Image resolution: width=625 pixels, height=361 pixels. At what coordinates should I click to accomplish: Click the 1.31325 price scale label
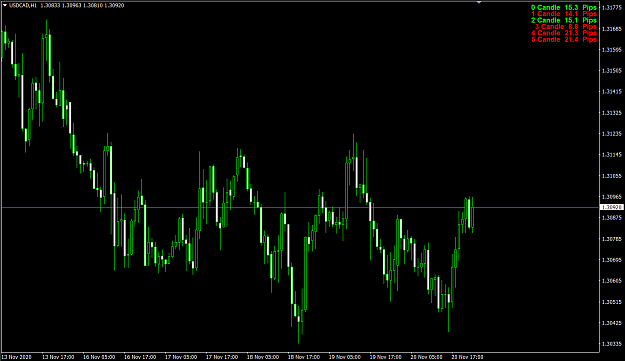pyautogui.click(x=612, y=113)
